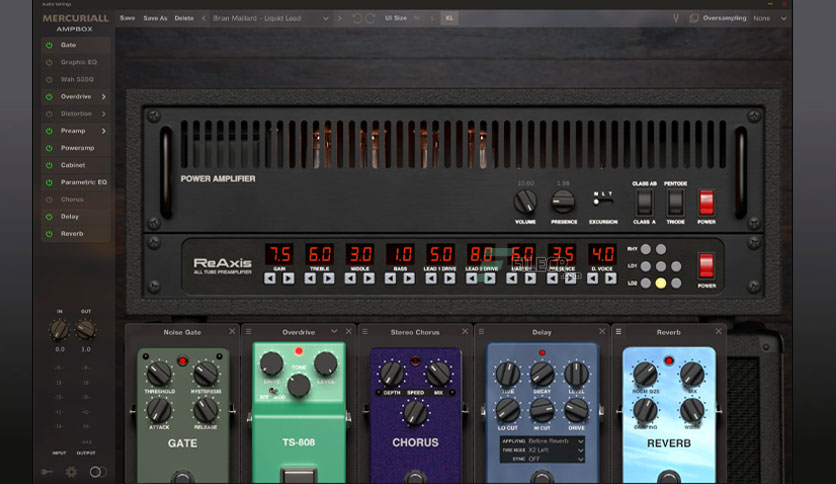Click the undo icon in top toolbar

(x=357, y=18)
